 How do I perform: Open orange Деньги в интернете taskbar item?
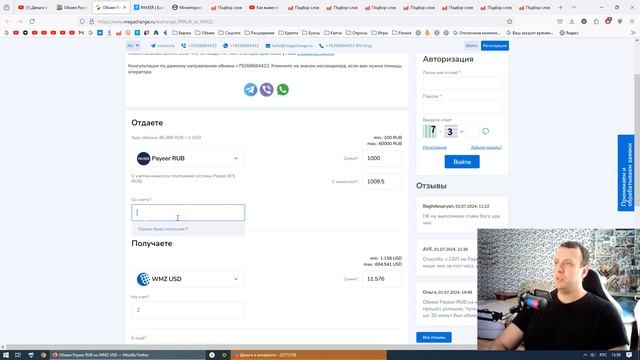(309, 355)
